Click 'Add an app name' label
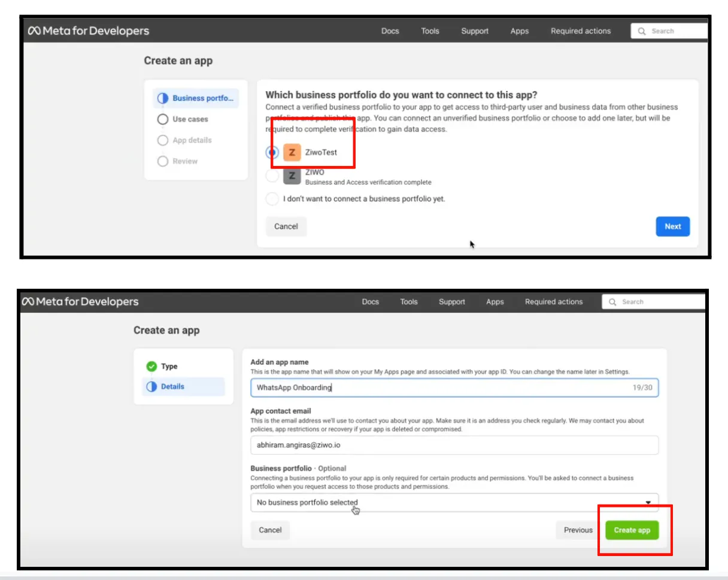728x580 pixels. 280,362
